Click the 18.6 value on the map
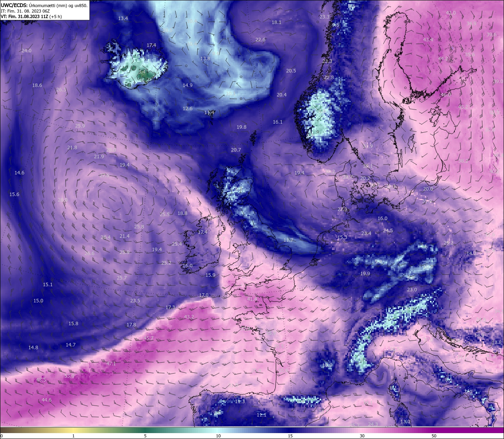The height and width of the screenshot is (439, 504). tap(37, 85)
